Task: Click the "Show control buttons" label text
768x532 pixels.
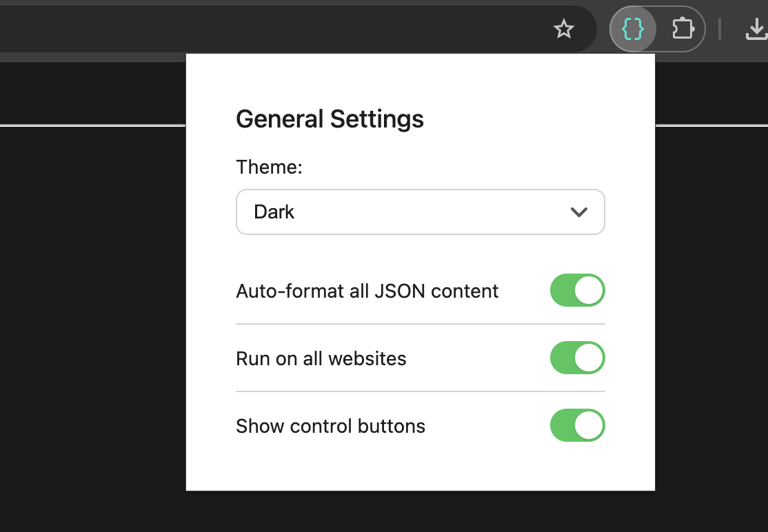Action: pyautogui.click(x=330, y=426)
